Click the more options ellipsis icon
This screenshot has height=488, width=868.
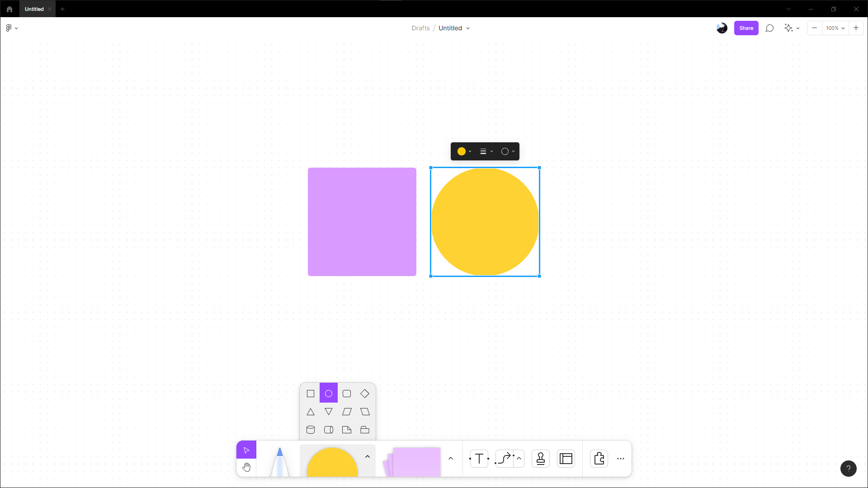point(621,458)
